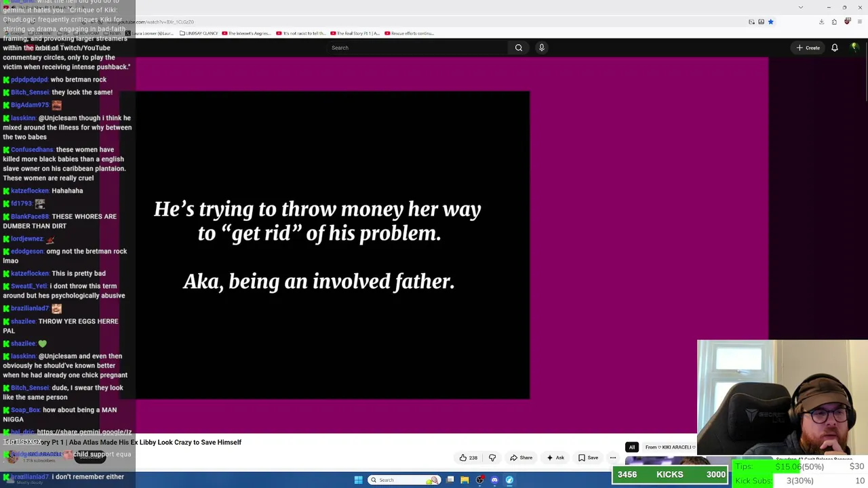Select the From KIKI ARACELI chip
Screen dimensions: 868x488
(x=669, y=447)
